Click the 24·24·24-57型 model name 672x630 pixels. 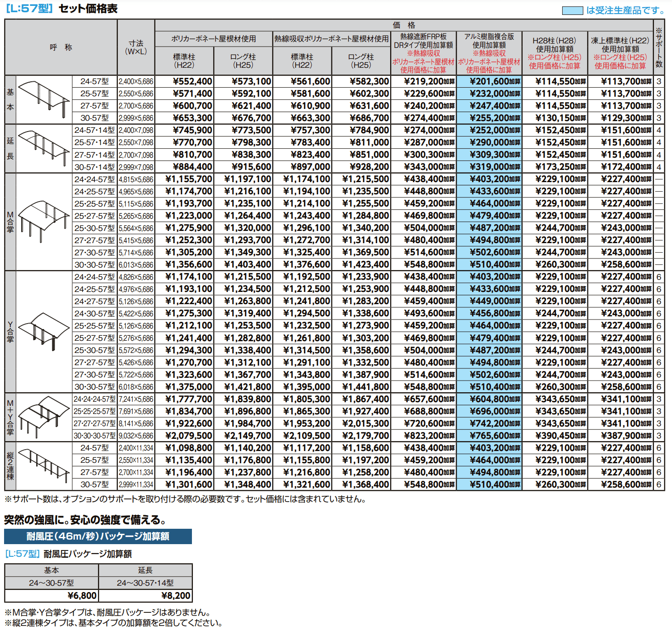click(94, 399)
